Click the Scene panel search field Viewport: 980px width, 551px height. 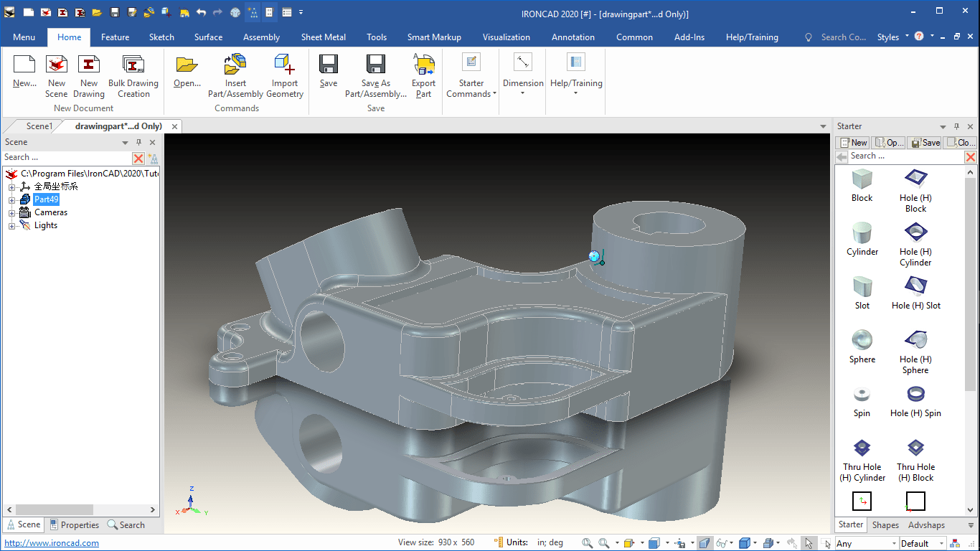pos(67,158)
